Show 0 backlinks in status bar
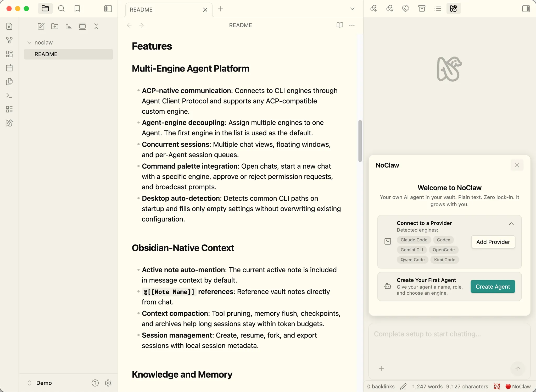The width and height of the screenshot is (536, 392). 381,387
